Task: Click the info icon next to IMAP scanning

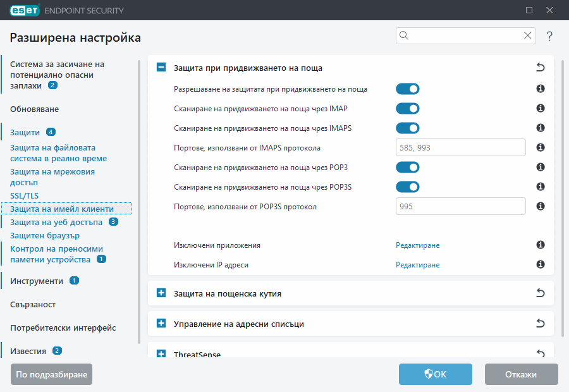Action: point(541,109)
